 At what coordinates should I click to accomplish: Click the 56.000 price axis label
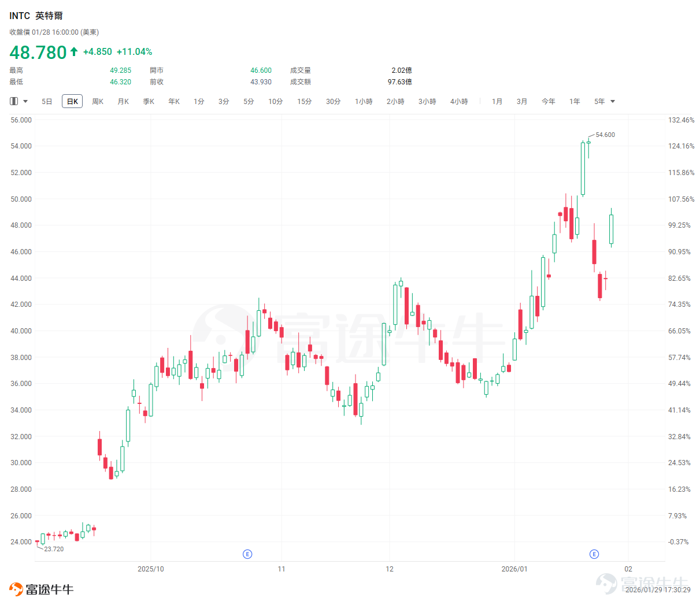click(x=21, y=120)
